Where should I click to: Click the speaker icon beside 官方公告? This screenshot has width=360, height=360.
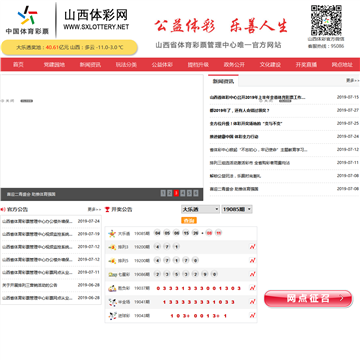3,209
